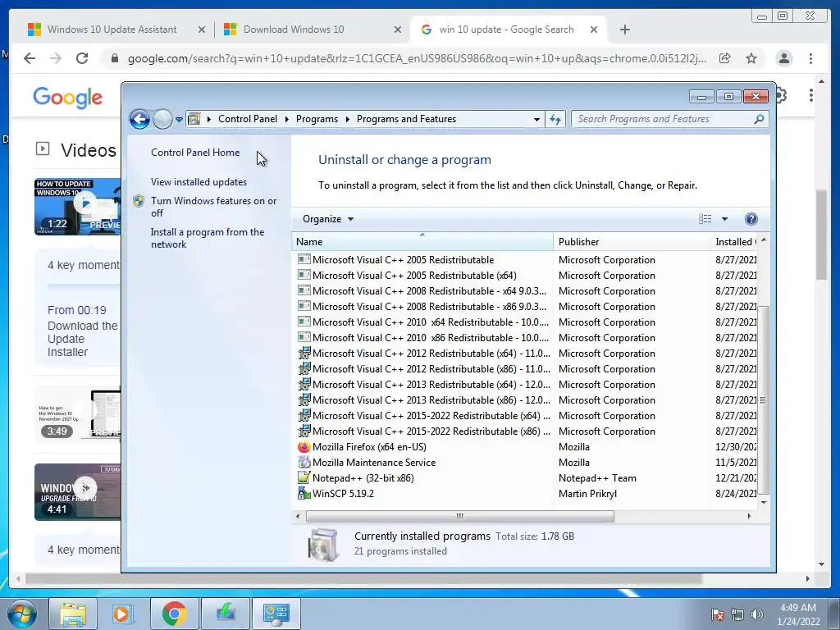Click the search magnifier icon

[x=759, y=119]
